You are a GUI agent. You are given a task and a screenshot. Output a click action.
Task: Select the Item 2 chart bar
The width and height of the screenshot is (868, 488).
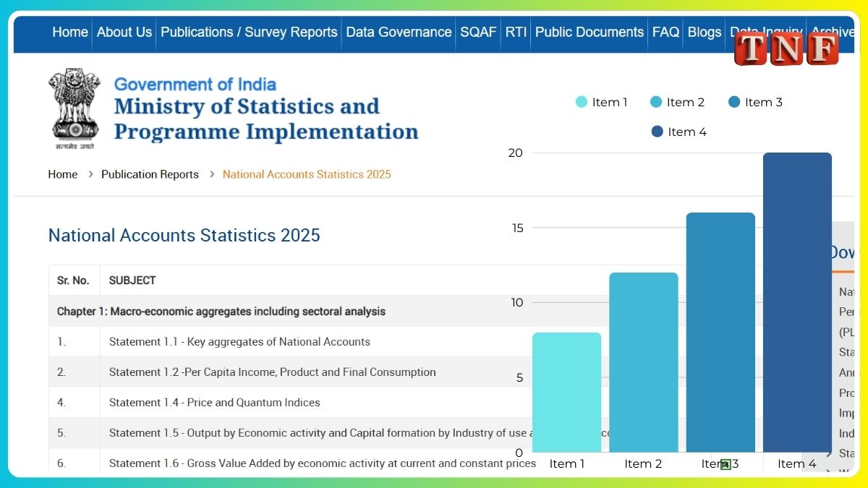click(643, 362)
